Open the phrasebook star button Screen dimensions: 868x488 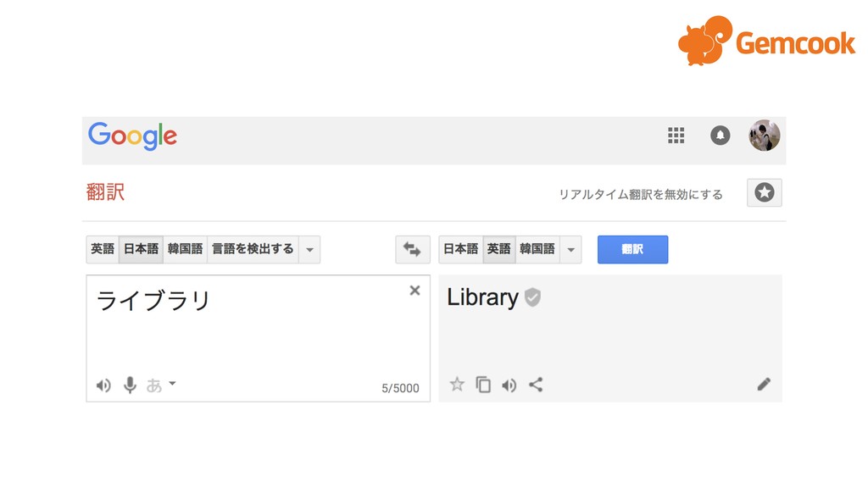point(765,192)
